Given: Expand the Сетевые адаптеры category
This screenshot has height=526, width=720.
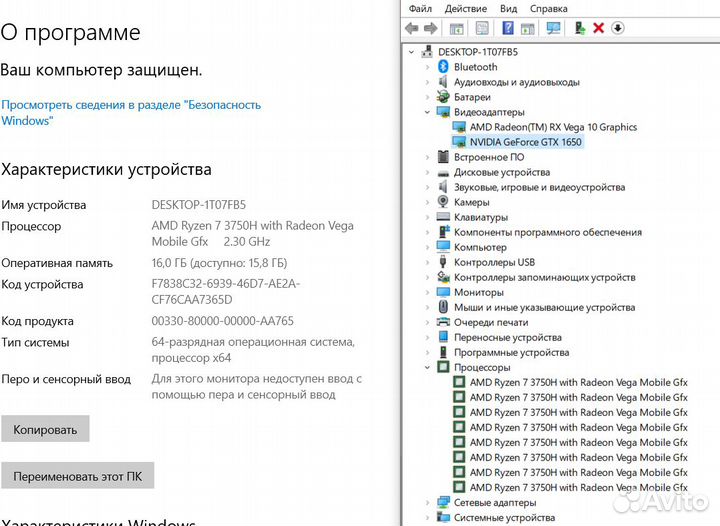Looking at the screenshot, I should 429,502.
